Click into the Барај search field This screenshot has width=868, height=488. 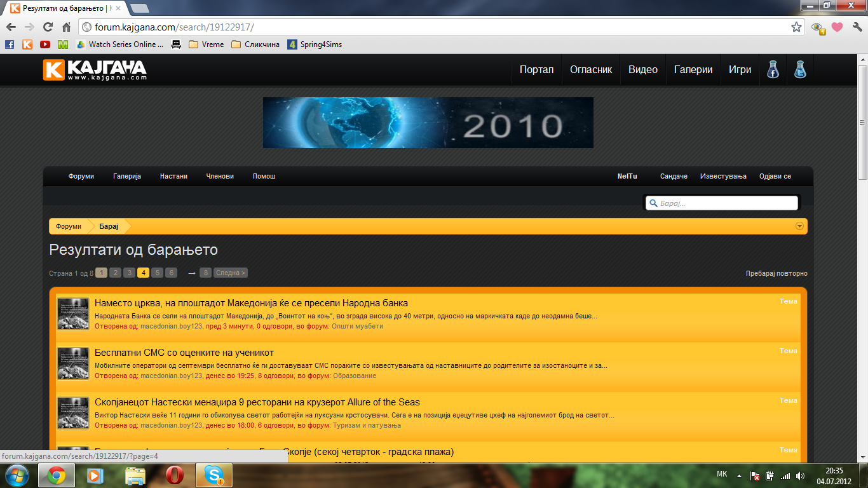(722, 203)
